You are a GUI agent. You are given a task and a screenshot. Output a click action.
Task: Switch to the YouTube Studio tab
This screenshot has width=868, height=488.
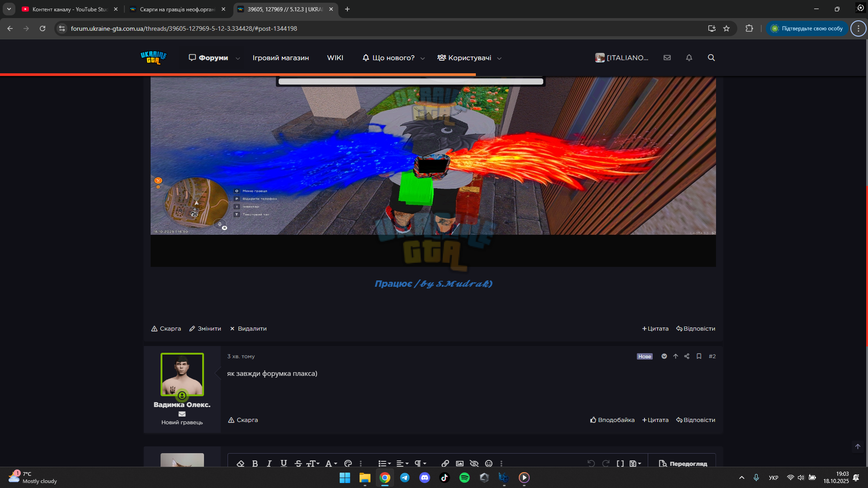point(70,9)
